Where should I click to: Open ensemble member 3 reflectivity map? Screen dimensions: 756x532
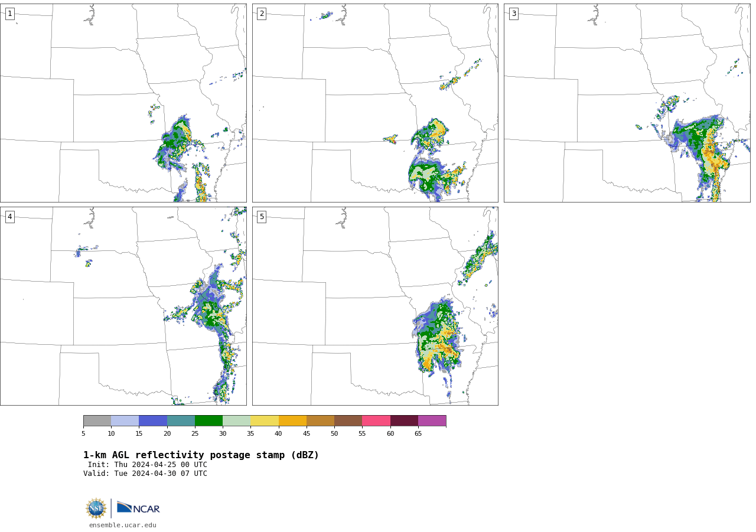pos(627,103)
